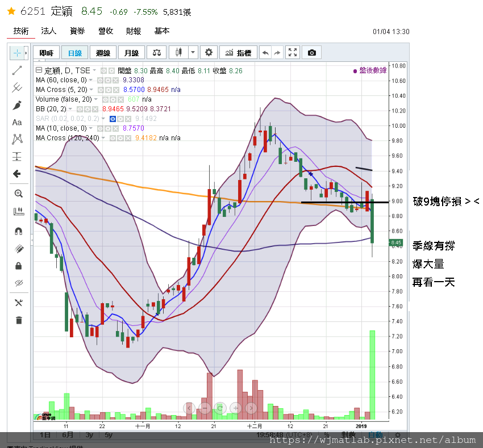Image resolution: width=483 pixels, height=448 pixels.
Task: Remove the Volume (false, 20) indicator
Action: click(120, 100)
